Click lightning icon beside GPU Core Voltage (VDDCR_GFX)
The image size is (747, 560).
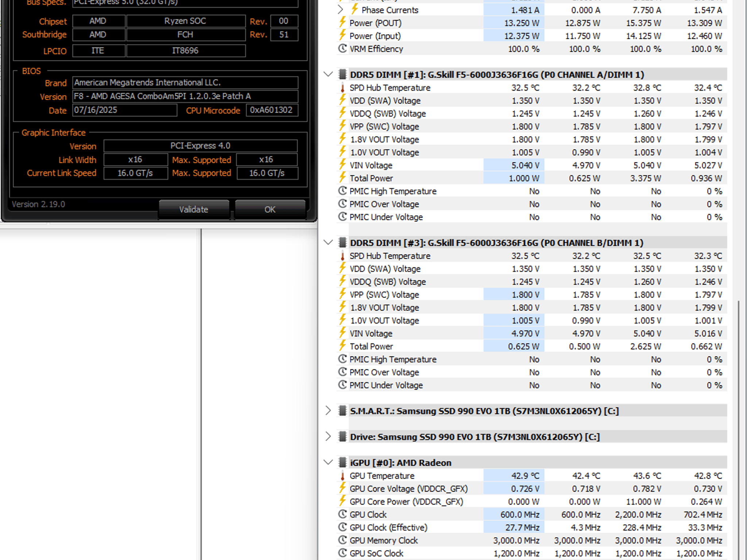tap(342, 488)
